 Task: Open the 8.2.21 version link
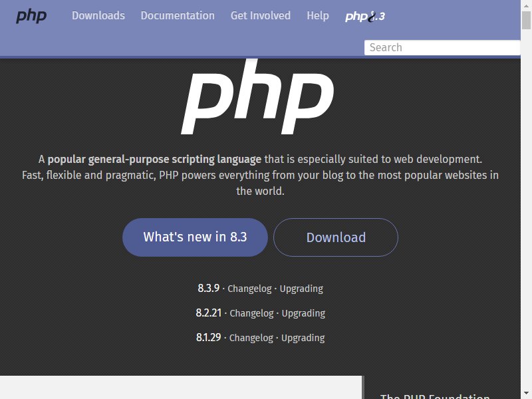pos(209,313)
